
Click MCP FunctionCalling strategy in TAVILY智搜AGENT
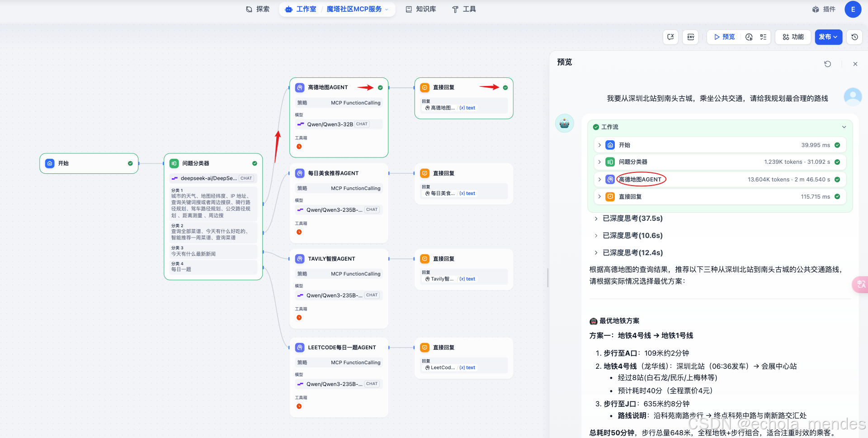coord(339,274)
